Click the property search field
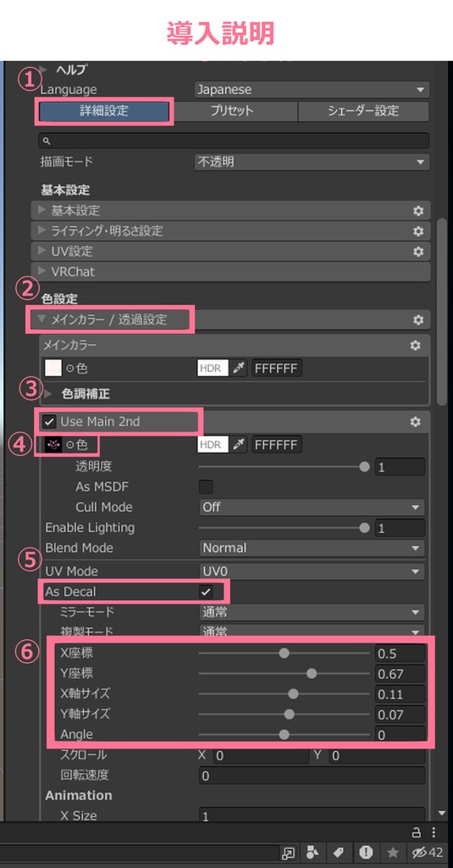Image resolution: width=453 pixels, height=868 pixels. click(234, 142)
